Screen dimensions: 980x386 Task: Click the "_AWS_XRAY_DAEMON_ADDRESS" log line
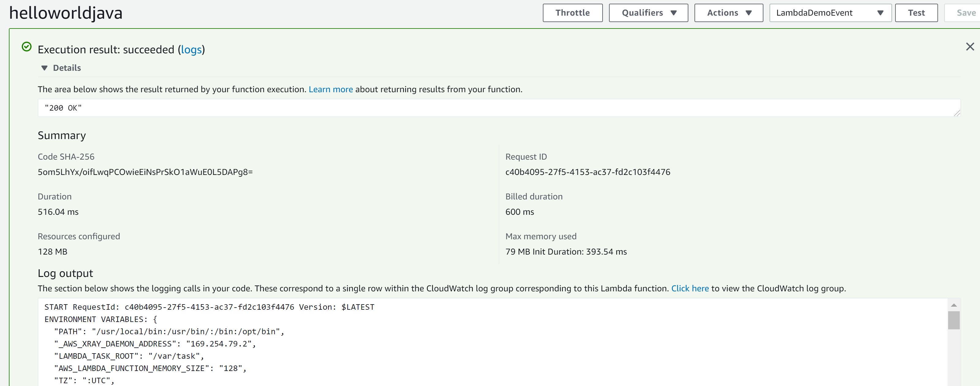coord(155,344)
